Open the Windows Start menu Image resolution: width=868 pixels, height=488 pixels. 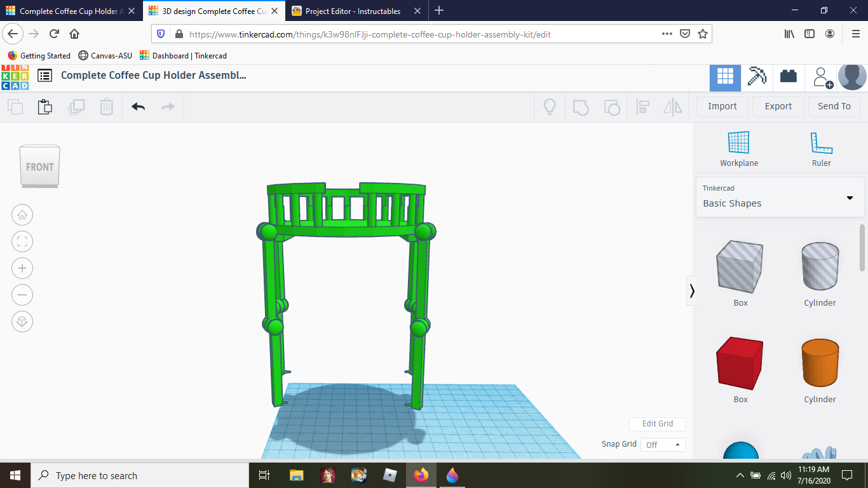[x=15, y=475]
